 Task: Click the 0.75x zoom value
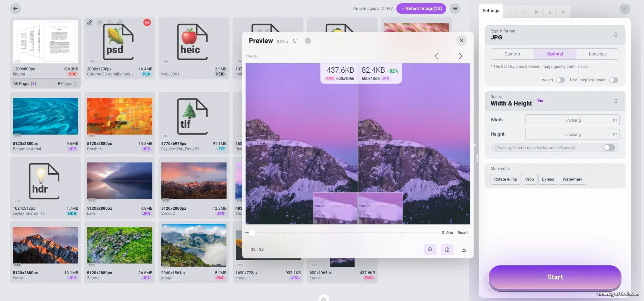(447, 233)
